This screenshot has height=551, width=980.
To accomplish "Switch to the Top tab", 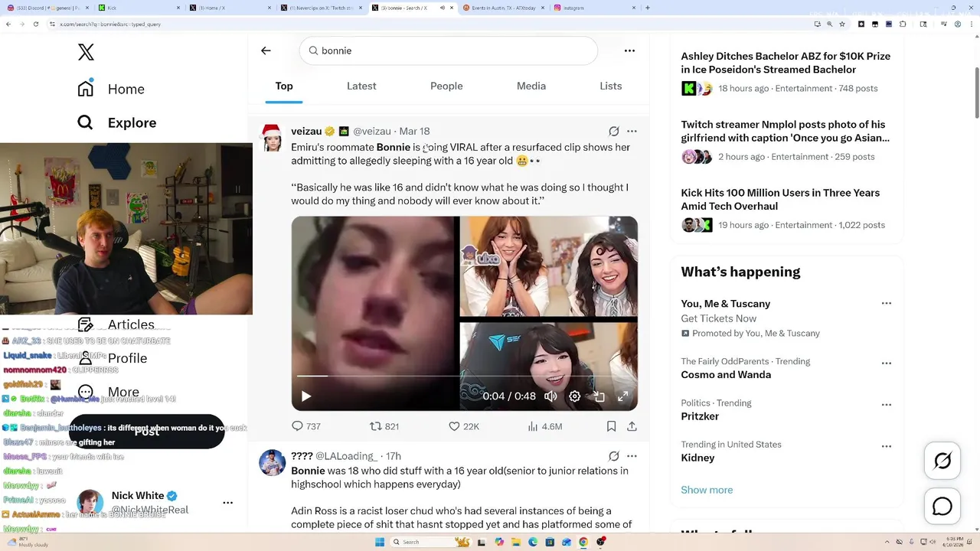I will [284, 86].
